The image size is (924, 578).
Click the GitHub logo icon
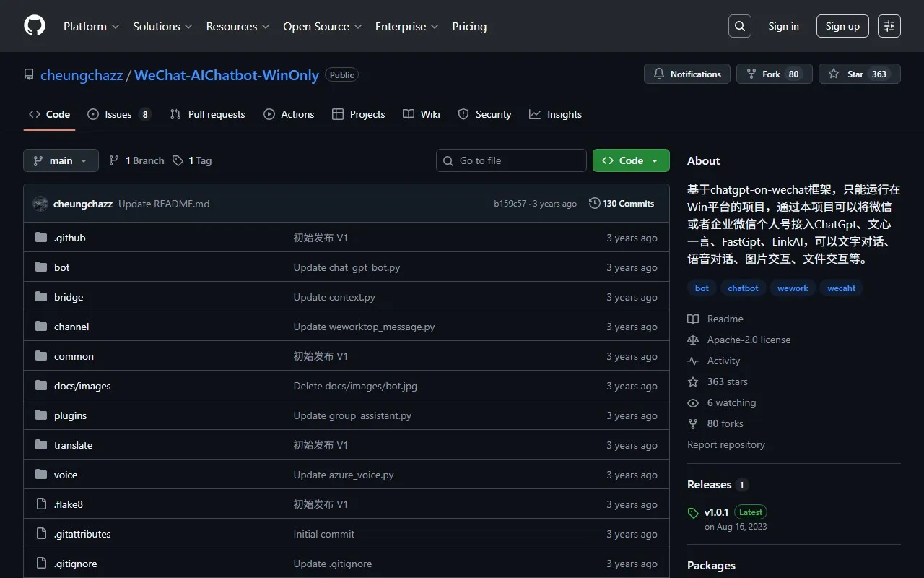pyautogui.click(x=35, y=26)
